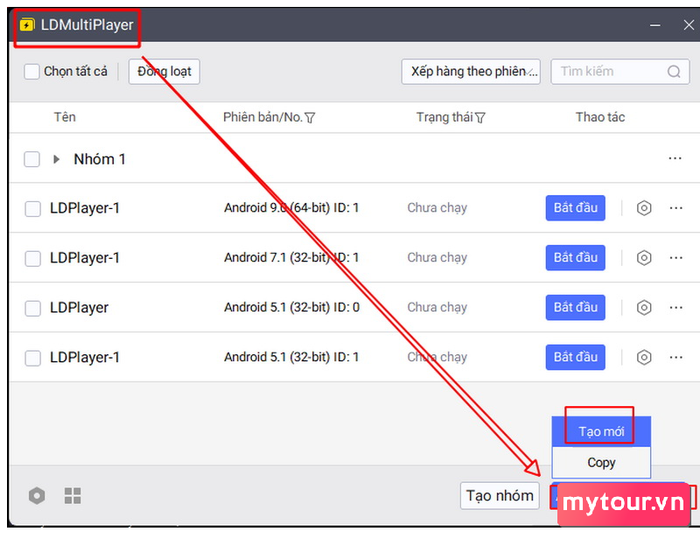Click the LDPlayer name in ID: 0 row

tap(79, 308)
